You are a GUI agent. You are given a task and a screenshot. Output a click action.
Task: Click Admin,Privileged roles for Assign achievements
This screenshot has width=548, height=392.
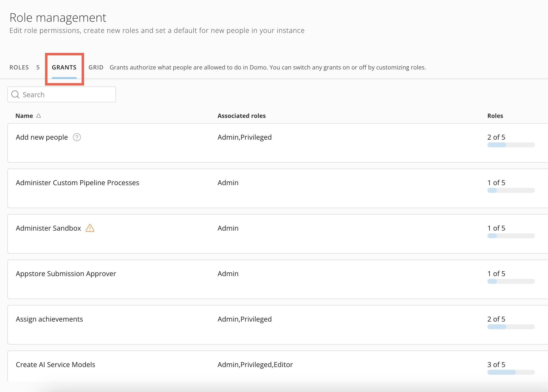click(x=244, y=319)
